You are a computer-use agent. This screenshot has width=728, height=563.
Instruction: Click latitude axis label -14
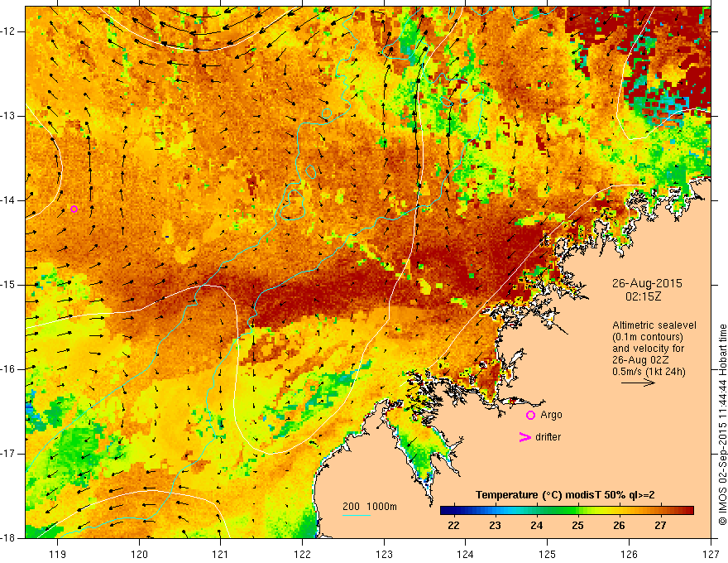coord(9,200)
